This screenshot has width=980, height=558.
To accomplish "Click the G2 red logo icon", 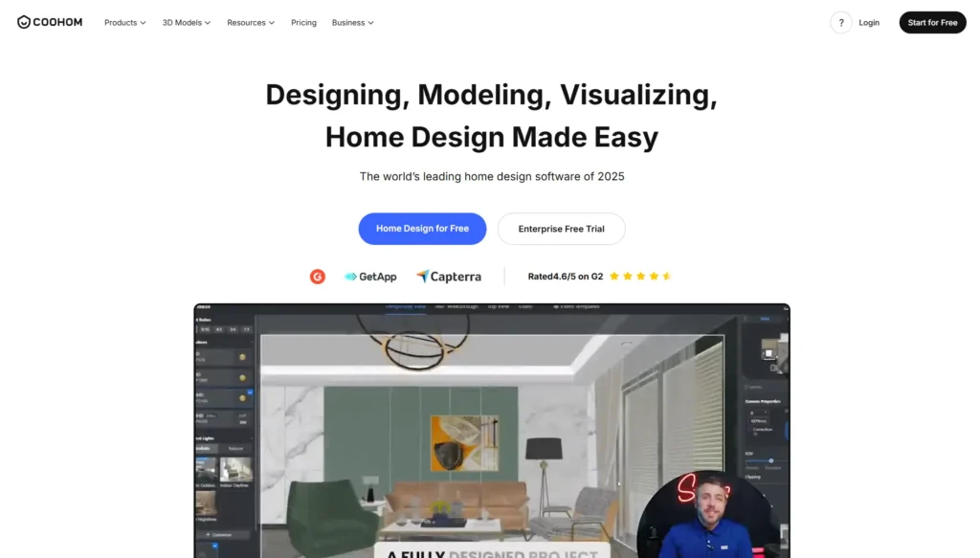I will [x=318, y=277].
